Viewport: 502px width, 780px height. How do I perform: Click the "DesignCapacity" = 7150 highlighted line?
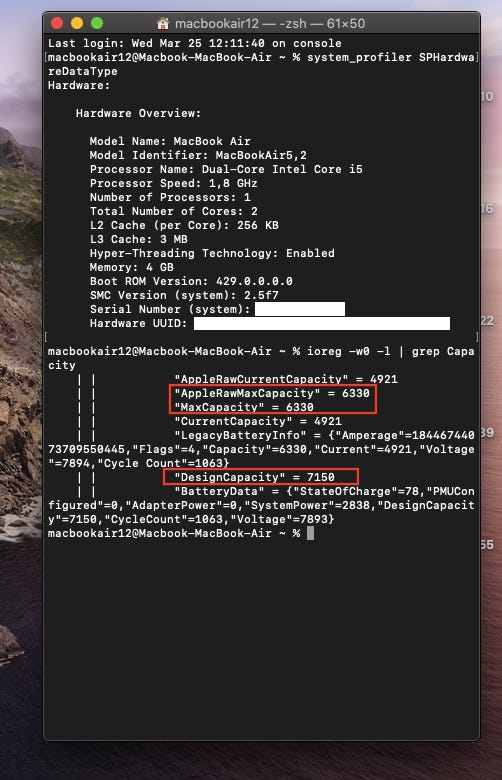point(254,477)
